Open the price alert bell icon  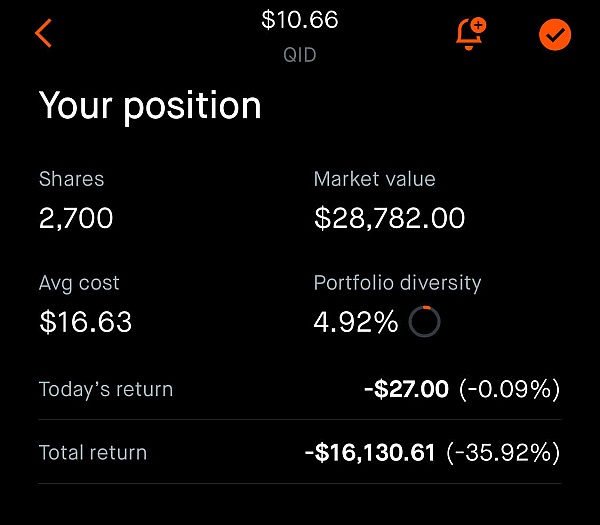coord(468,33)
